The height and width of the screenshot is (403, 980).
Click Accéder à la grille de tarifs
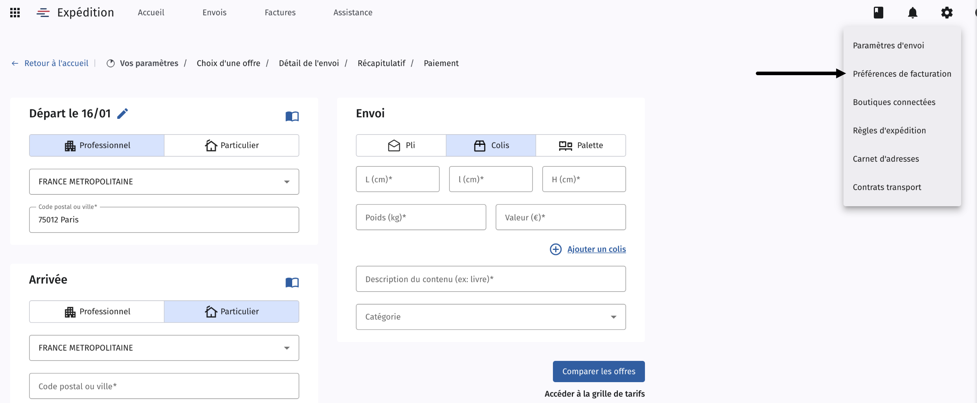click(x=594, y=394)
